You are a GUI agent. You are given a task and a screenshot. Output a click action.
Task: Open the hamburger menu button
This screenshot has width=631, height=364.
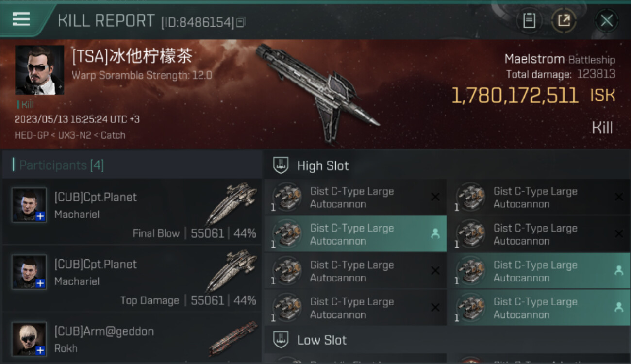[21, 19]
